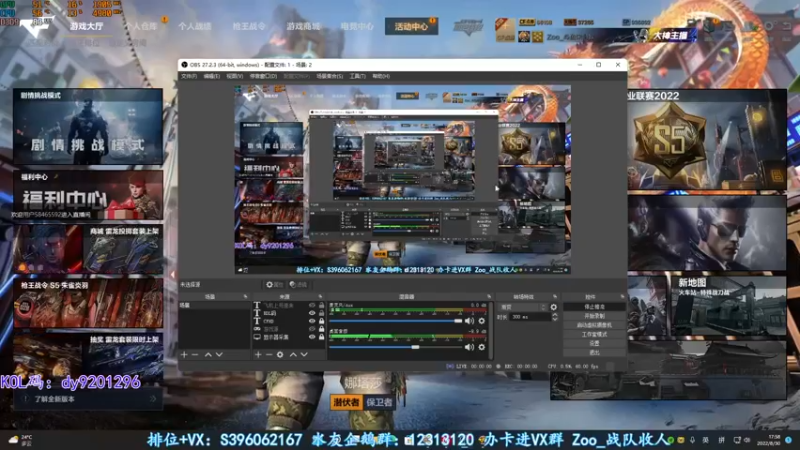Viewport: 800px width, 450px height.
Task: Decrease transition duration with down arrow
Action: coord(555,319)
